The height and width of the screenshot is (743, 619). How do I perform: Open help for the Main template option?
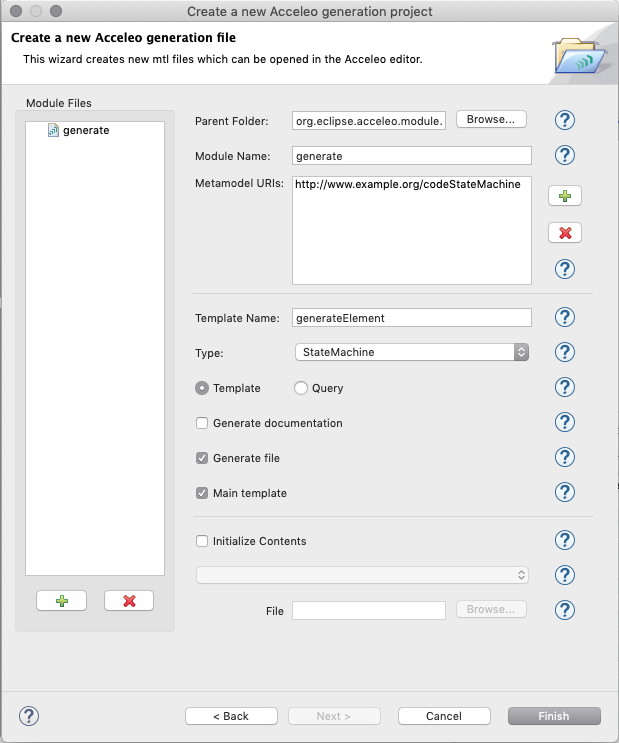point(565,492)
